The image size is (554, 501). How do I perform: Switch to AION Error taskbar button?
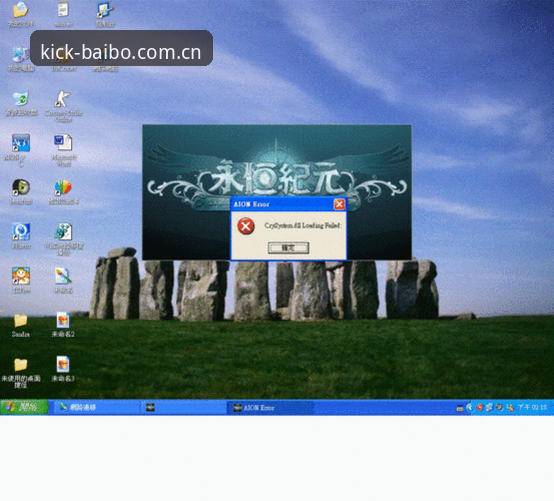(x=270, y=408)
